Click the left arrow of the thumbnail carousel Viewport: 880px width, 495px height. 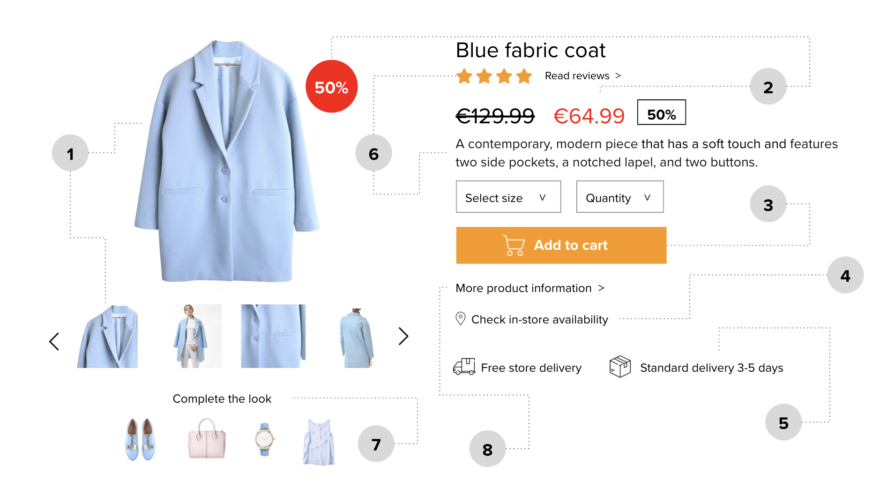point(54,341)
